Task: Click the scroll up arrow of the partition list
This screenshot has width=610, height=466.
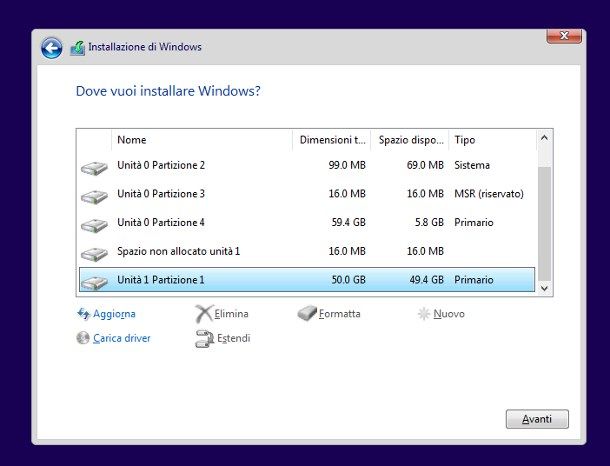Action: coord(545,138)
